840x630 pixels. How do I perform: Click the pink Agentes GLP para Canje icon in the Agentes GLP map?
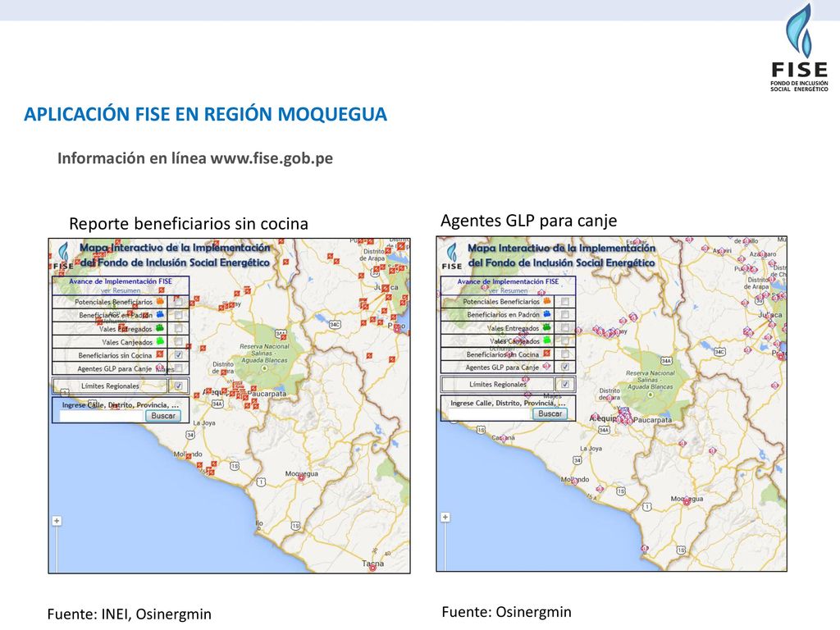546,367
